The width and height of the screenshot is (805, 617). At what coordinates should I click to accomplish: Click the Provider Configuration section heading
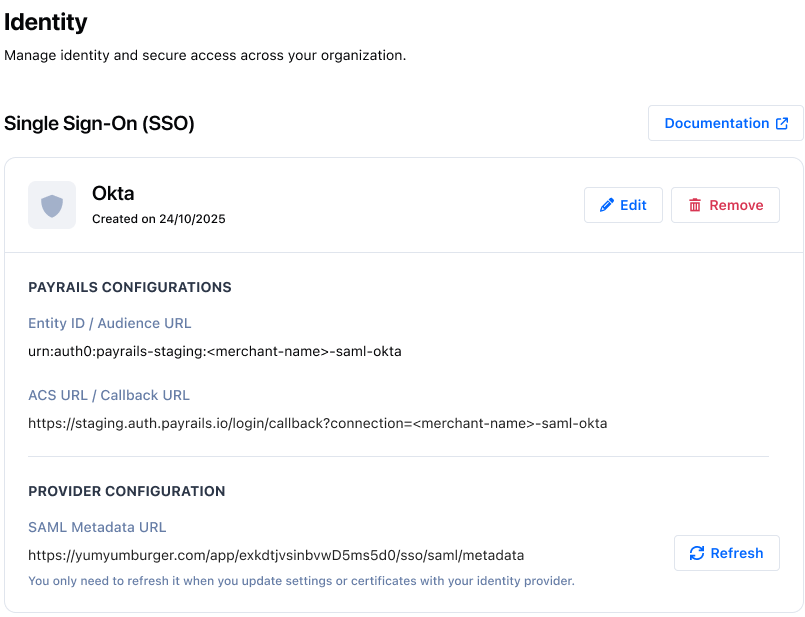tap(127, 491)
